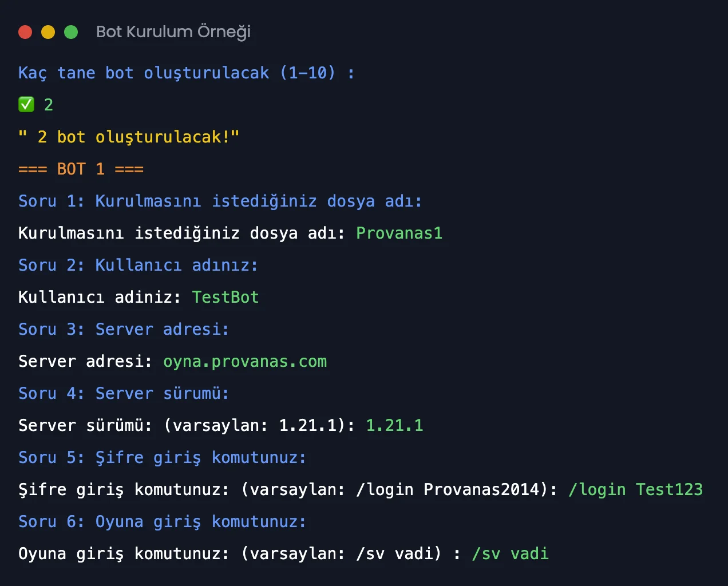Click the yellow minimize window dot
This screenshot has width=728, height=586.
click(x=48, y=32)
